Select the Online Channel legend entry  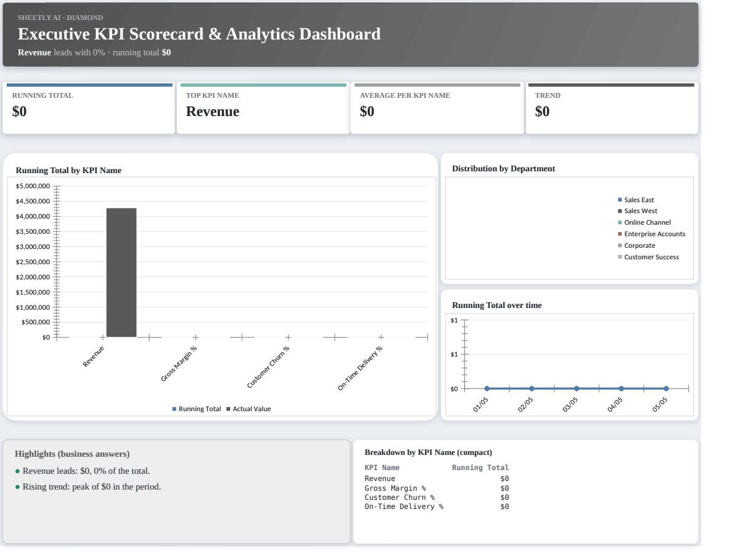click(x=644, y=222)
